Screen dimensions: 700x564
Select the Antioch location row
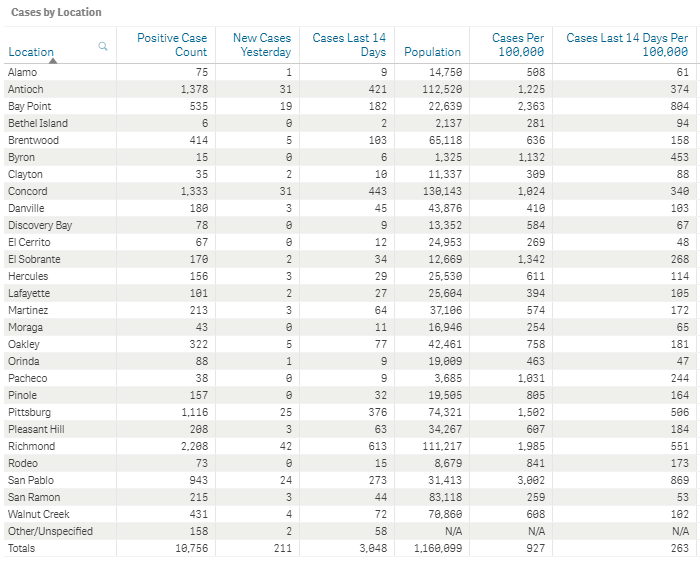click(350, 89)
